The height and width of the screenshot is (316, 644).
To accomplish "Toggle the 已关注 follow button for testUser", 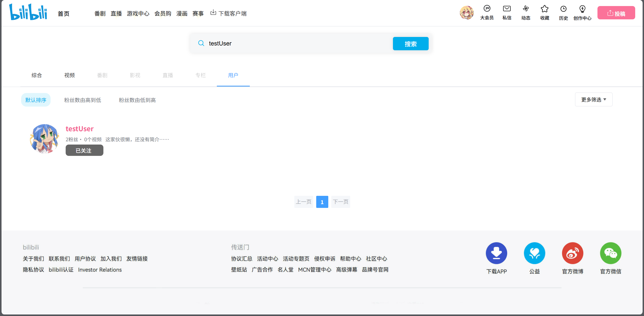I will (84, 150).
